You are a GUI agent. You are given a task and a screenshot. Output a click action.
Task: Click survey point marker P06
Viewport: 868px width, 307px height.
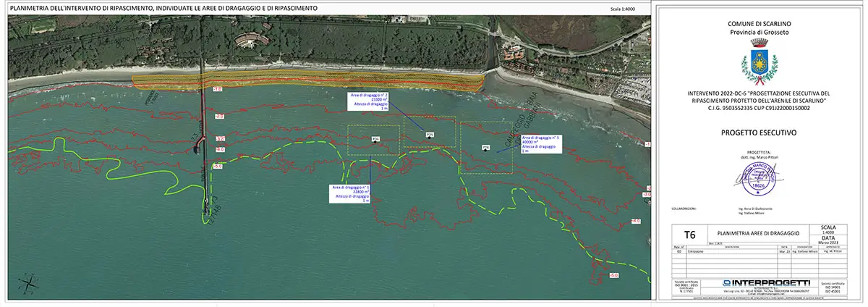point(486,148)
